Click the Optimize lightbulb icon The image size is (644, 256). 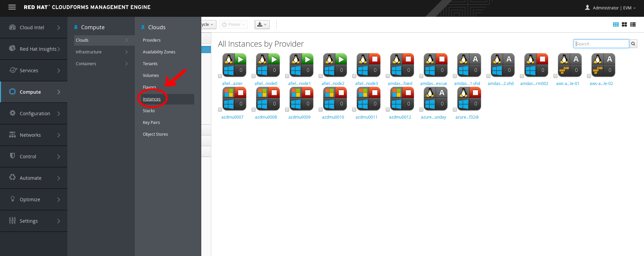13,199
